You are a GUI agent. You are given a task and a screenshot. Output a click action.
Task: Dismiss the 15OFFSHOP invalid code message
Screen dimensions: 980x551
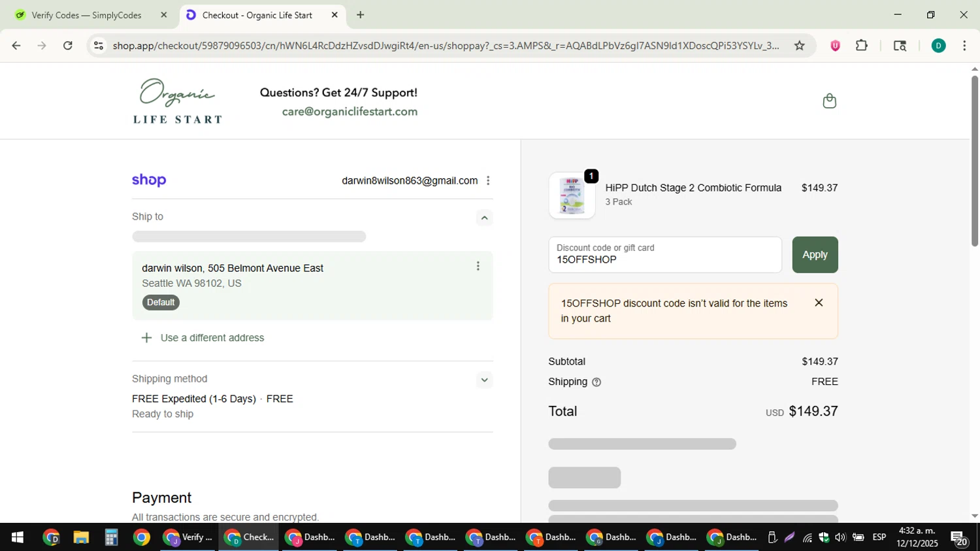point(819,303)
